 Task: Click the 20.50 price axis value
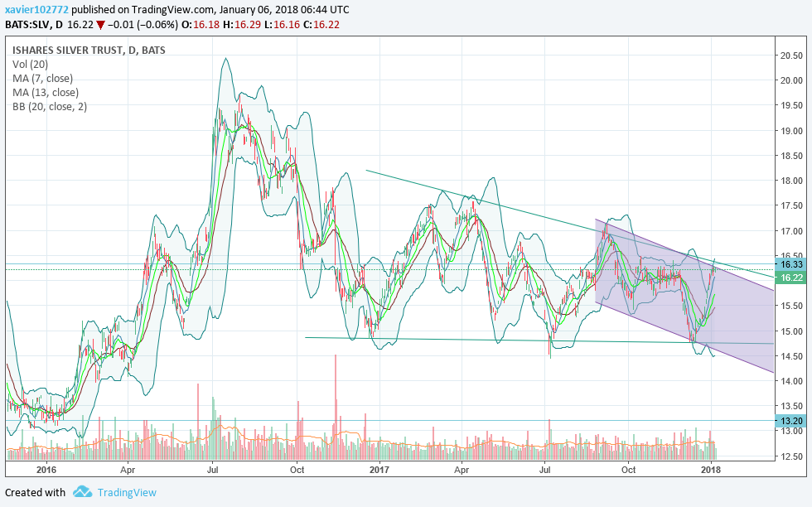(x=792, y=56)
